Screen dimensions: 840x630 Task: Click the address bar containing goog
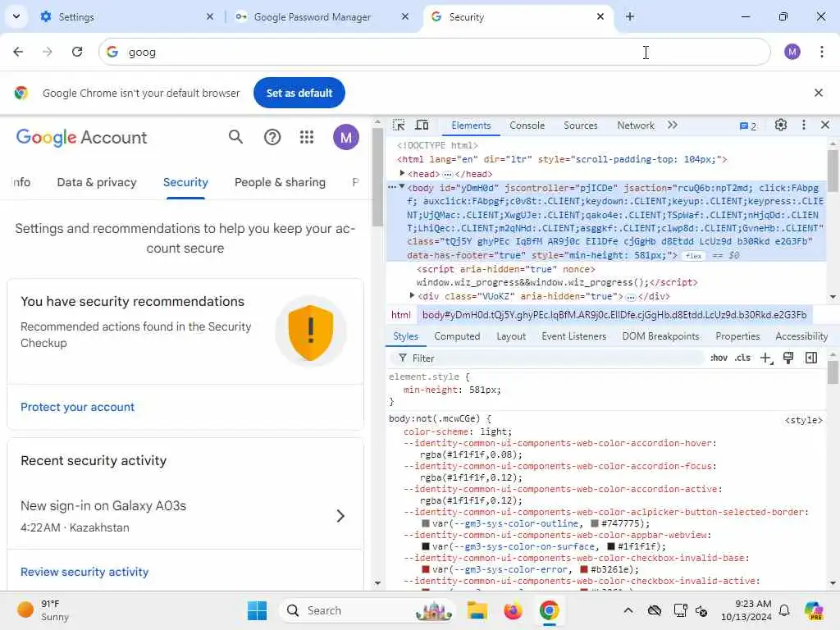[434, 52]
